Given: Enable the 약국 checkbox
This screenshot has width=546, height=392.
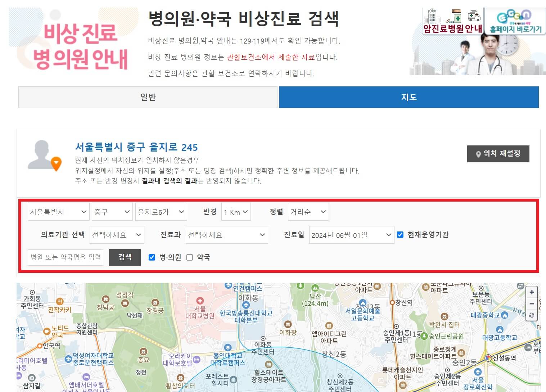Looking at the screenshot, I should click(190, 257).
